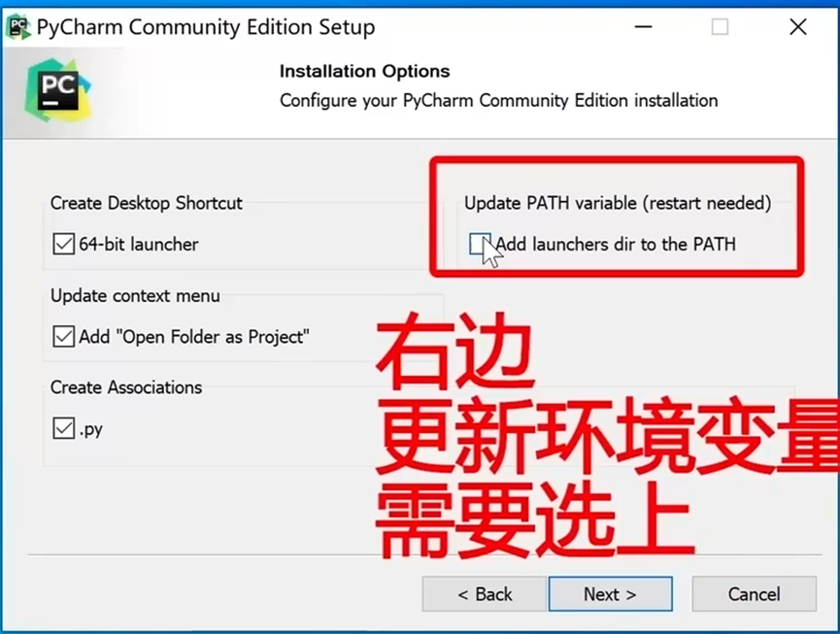Click the PyCharm Community Edition Setup title text

[x=206, y=27]
